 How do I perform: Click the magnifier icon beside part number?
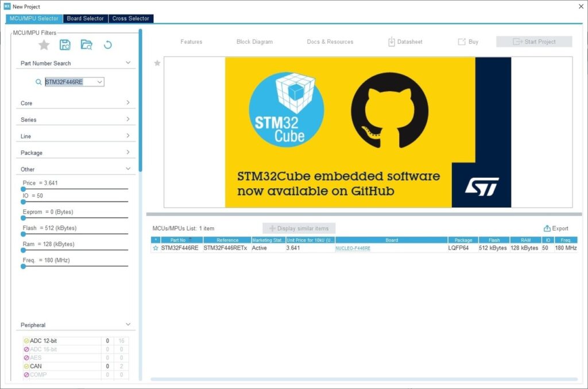click(x=38, y=82)
